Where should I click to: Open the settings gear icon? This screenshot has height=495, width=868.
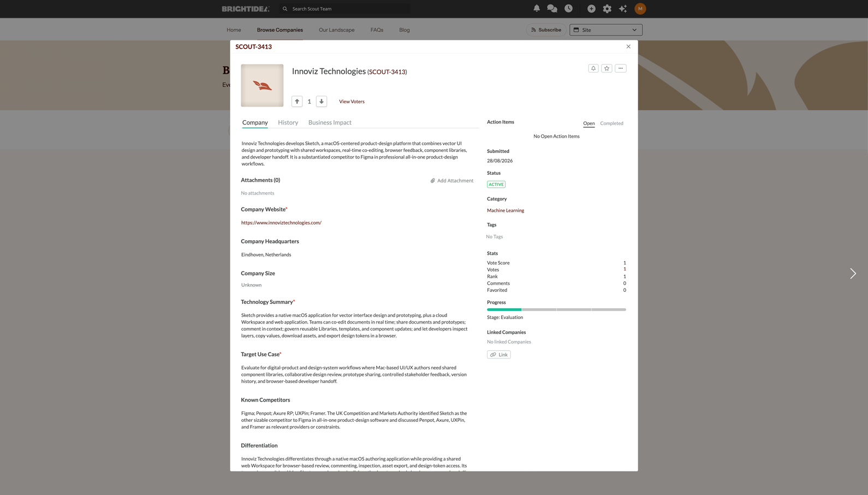(x=607, y=9)
